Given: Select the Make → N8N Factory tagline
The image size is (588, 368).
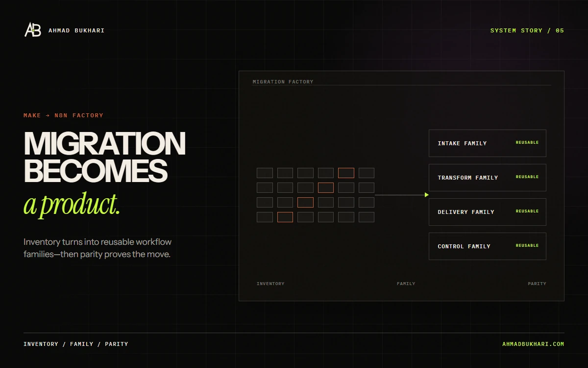Looking at the screenshot, I should click(x=64, y=115).
